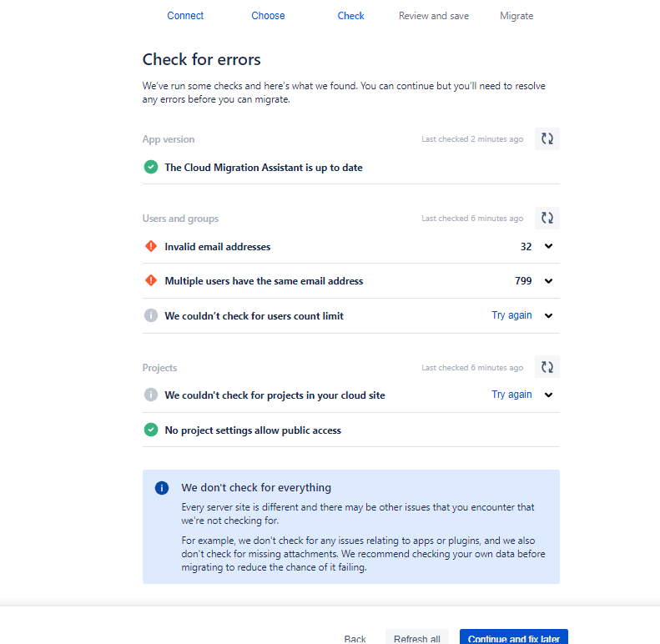Go to the Connect step

pos(185,16)
